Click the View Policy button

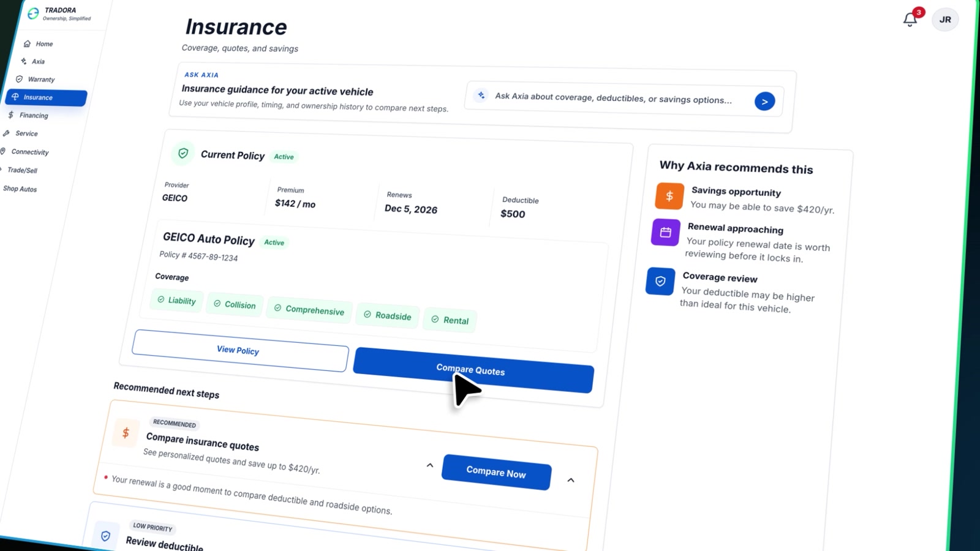[x=240, y=350]
